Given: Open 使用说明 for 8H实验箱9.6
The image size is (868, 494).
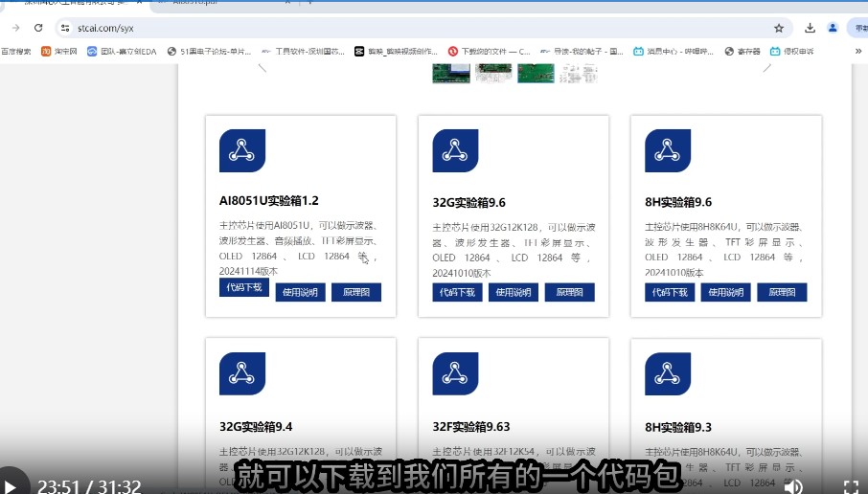Looking at the screenshot, I should coord(726,292).
